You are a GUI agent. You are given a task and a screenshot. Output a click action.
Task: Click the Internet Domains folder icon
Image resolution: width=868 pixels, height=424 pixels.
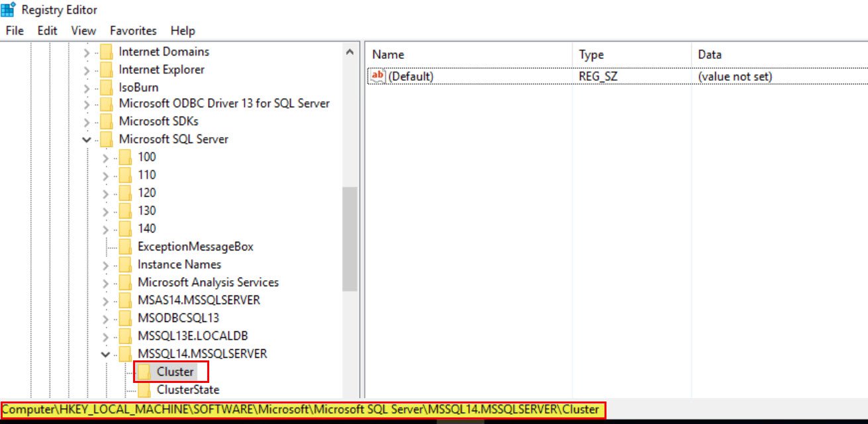[x=107, y=52]
